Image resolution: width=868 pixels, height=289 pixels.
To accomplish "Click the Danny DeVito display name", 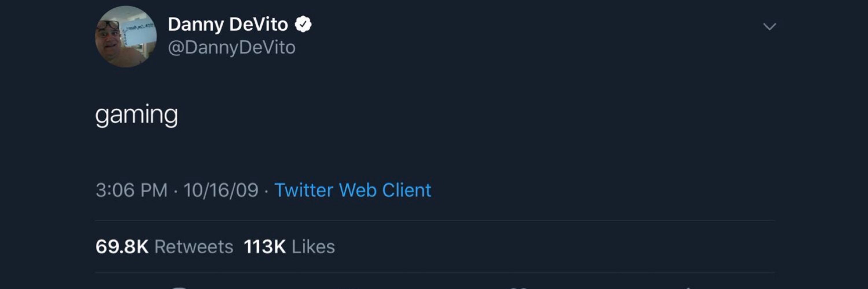I will (228, 24).
